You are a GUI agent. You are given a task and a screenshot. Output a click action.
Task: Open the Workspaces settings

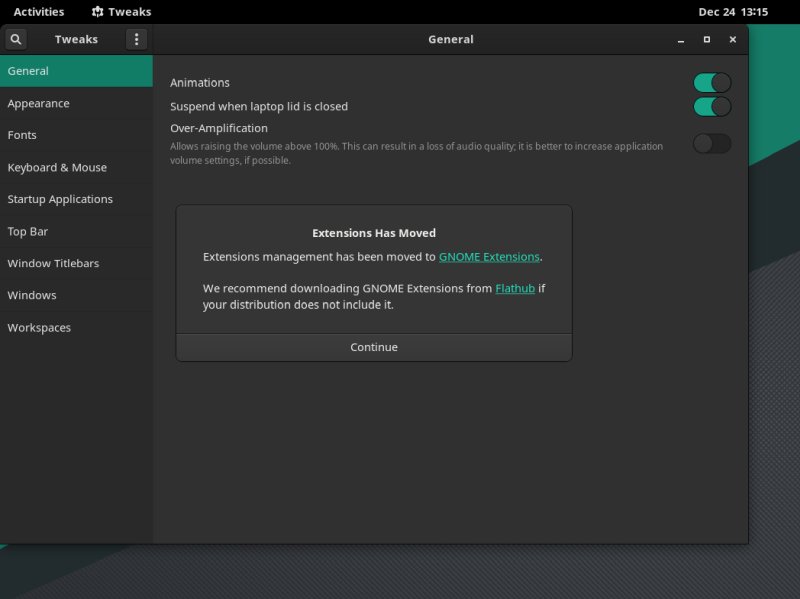(39, 327)
